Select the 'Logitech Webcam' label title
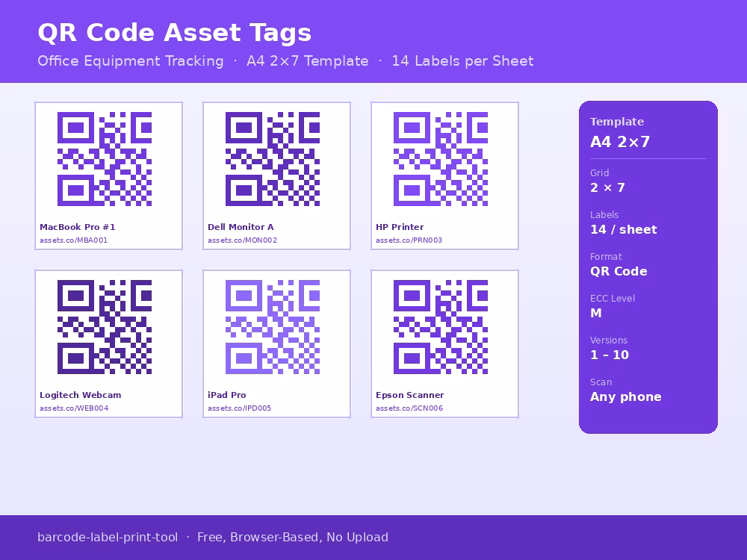The width and height of the screenshot is (747, 560). pos(80,395)
